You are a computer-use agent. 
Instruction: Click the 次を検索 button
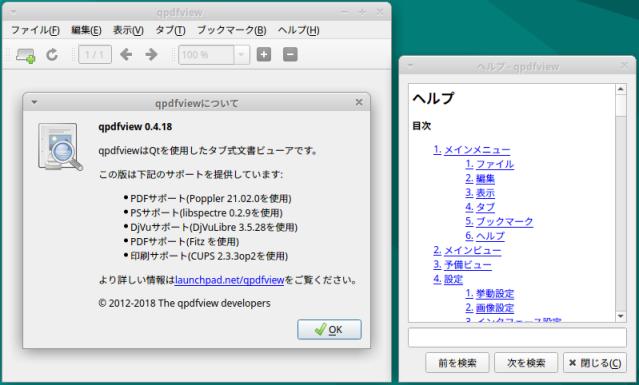[526, 363]
